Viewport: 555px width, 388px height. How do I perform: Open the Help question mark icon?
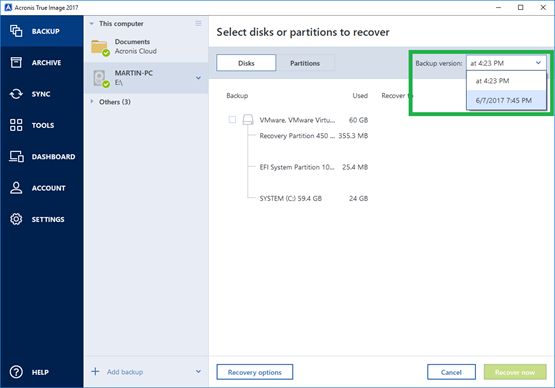[16, 372]
